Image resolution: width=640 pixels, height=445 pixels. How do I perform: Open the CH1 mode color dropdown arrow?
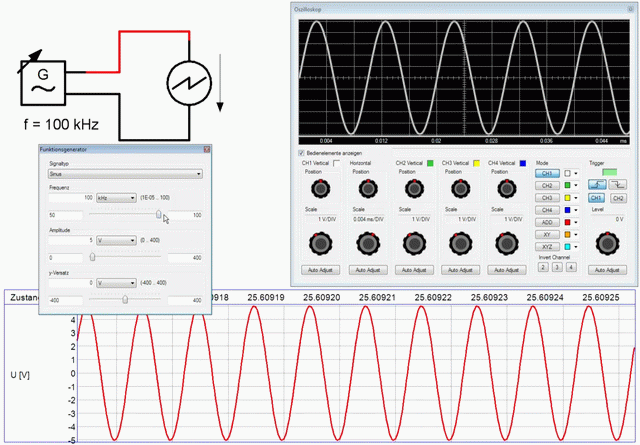click(x=576, y=174)
